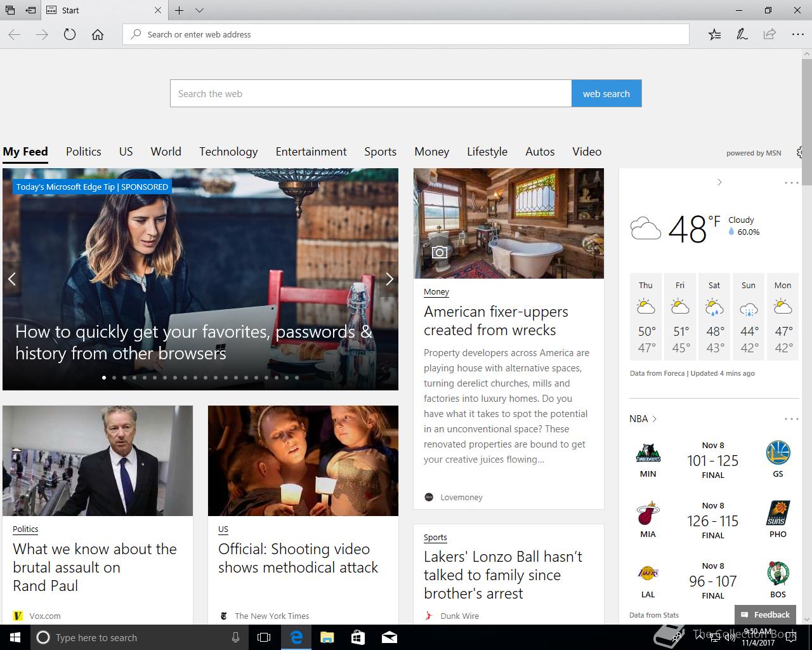Click the Golden State Warriors logo
This screenshot has height=650, width=812.
778,453
